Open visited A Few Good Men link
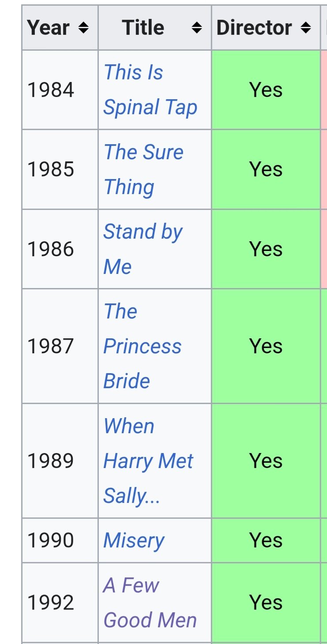This screenshot has width=327, height=644. 150,603
